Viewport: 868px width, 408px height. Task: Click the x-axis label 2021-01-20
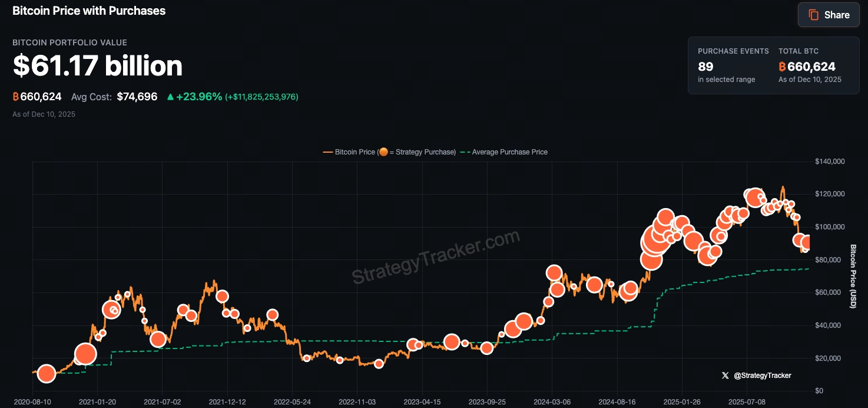point(97,401)
